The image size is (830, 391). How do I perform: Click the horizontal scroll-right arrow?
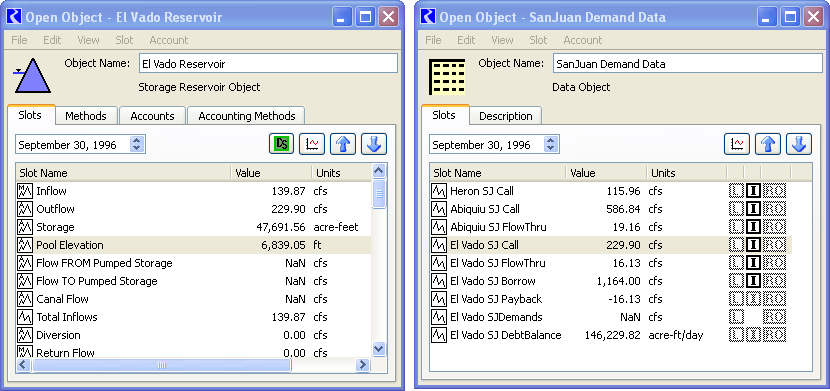click(x=363, y=365)
